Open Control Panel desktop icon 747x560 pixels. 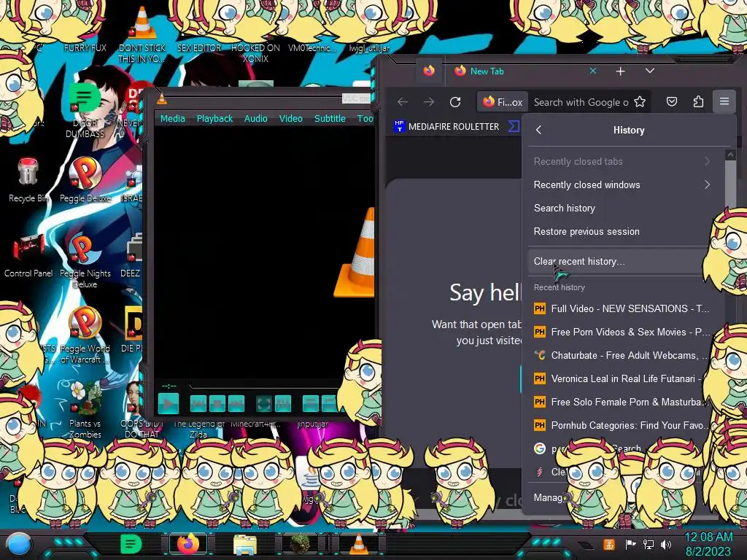[x=28, y=255]
